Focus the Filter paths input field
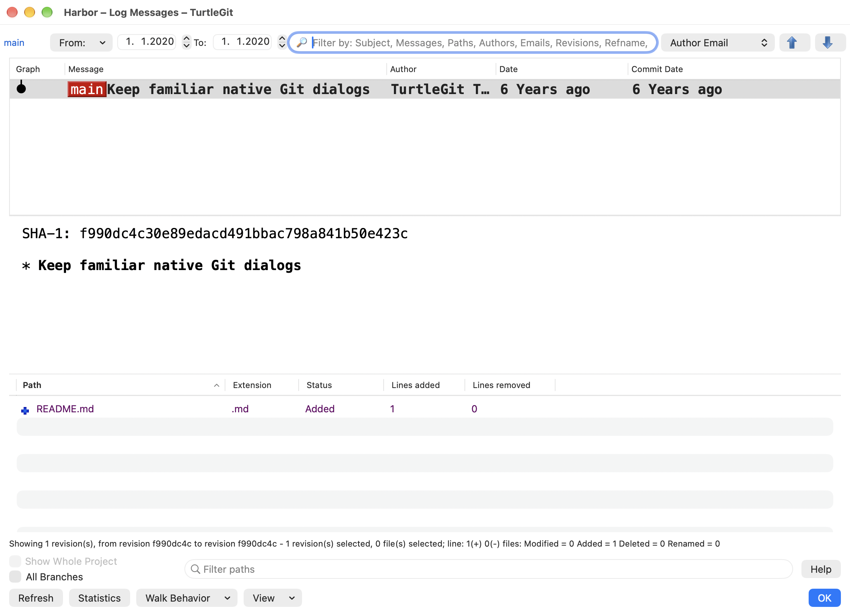850x616 pixels. point(488,569)
